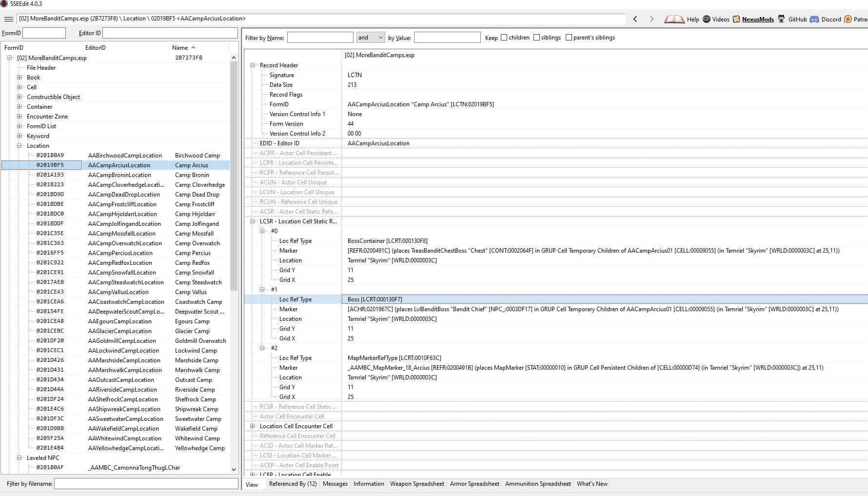This screenshot has width=868, height=496.
Task: Select the Camp Dead Drop record
Action: click(116, 194)
